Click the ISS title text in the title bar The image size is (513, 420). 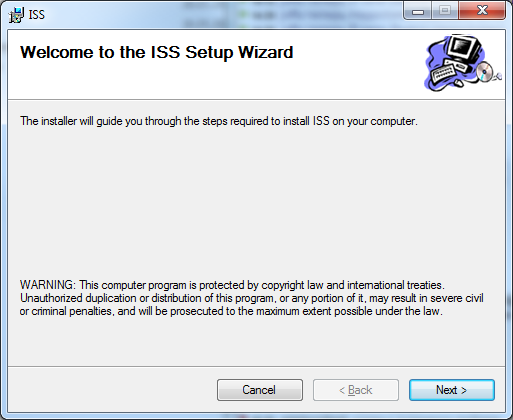point(37,15)
